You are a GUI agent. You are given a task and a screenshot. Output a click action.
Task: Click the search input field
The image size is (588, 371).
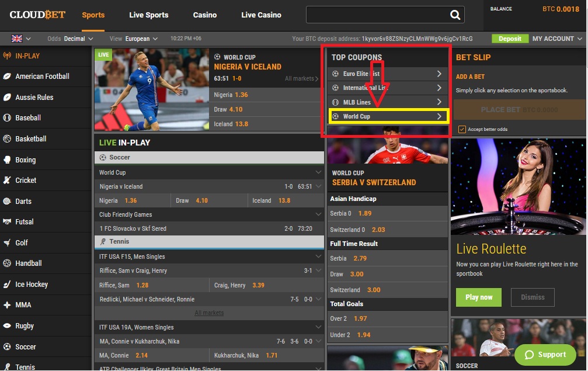pos(378,15)
